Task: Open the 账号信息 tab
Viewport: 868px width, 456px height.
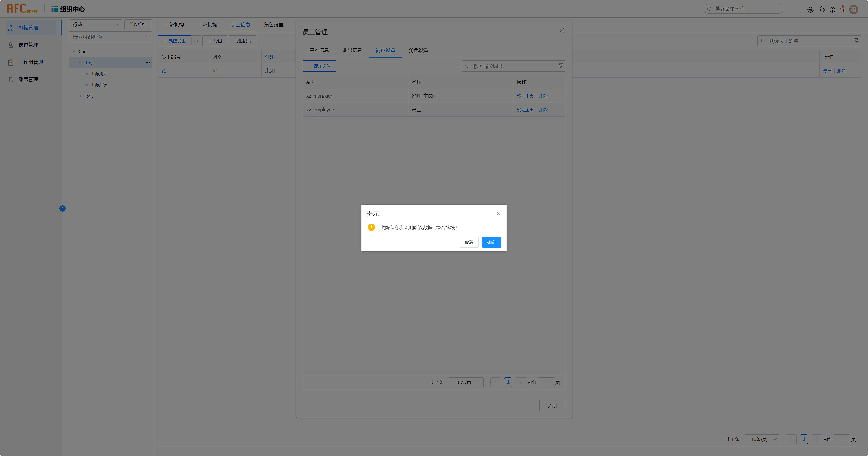Action: pyautogui.click(x=352, y=50)
